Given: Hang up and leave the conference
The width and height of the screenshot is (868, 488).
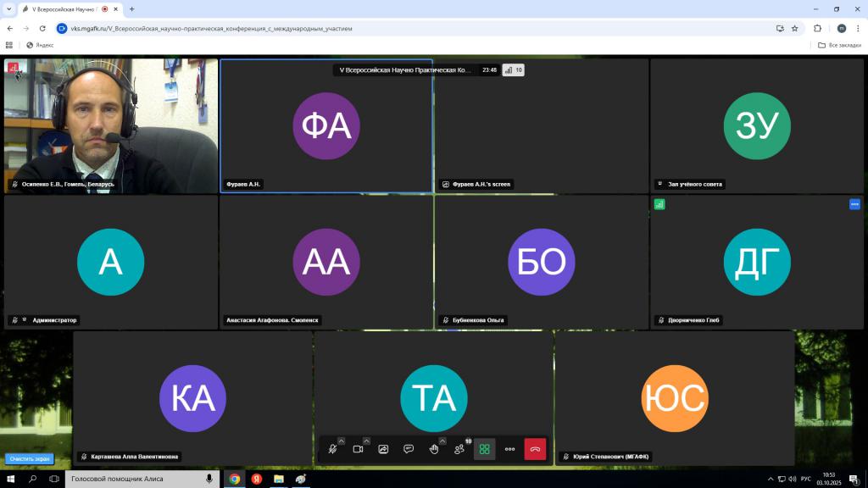Looking at the screenshot, I should (535, 449).
